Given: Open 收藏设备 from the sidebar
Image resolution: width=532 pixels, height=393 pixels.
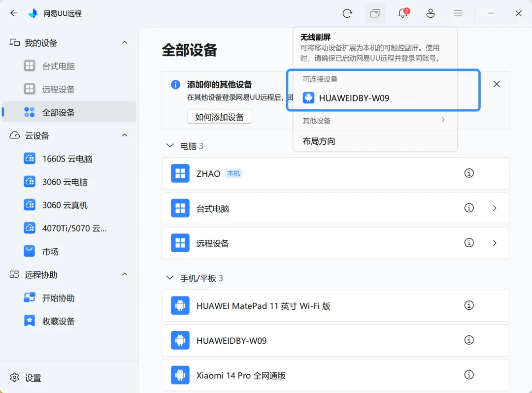Looking at the screenshot, I should (30, 321).
